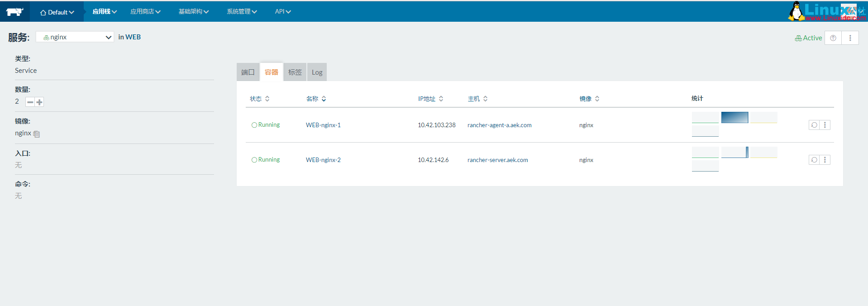Click the Running status of WEB-nginx-1
This screenshot has height=306, width=868.
(x=266, y=124)
